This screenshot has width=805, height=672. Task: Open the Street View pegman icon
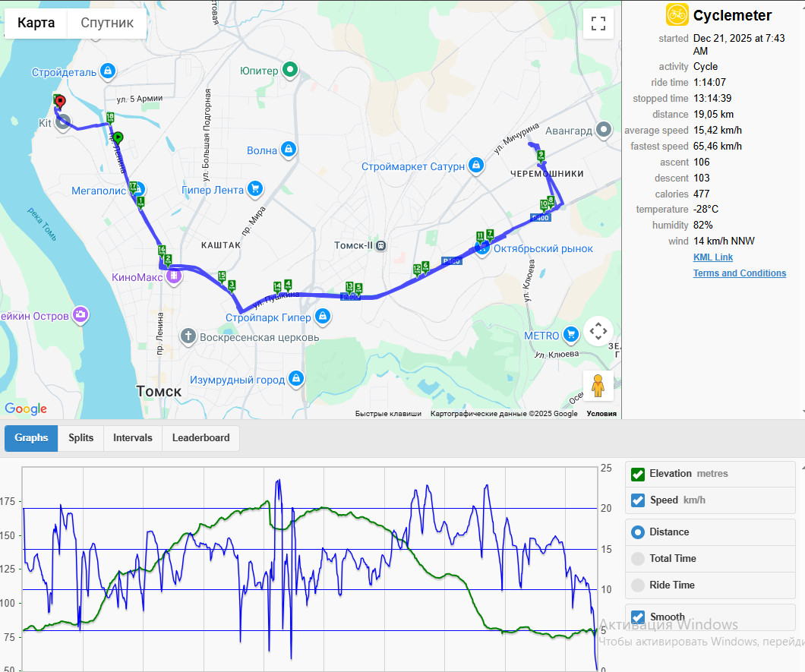pos(598,386)
